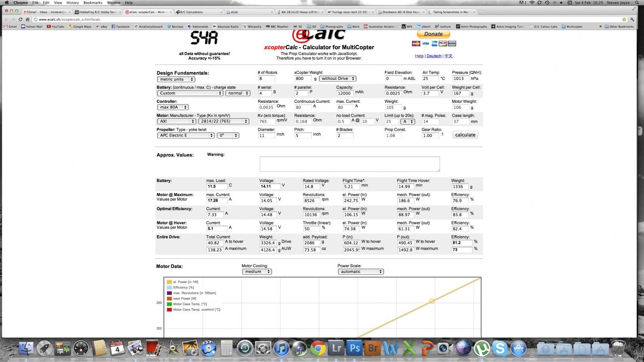Click the Donate button
This screenshot has width=644, height=362.
point(433,34)
